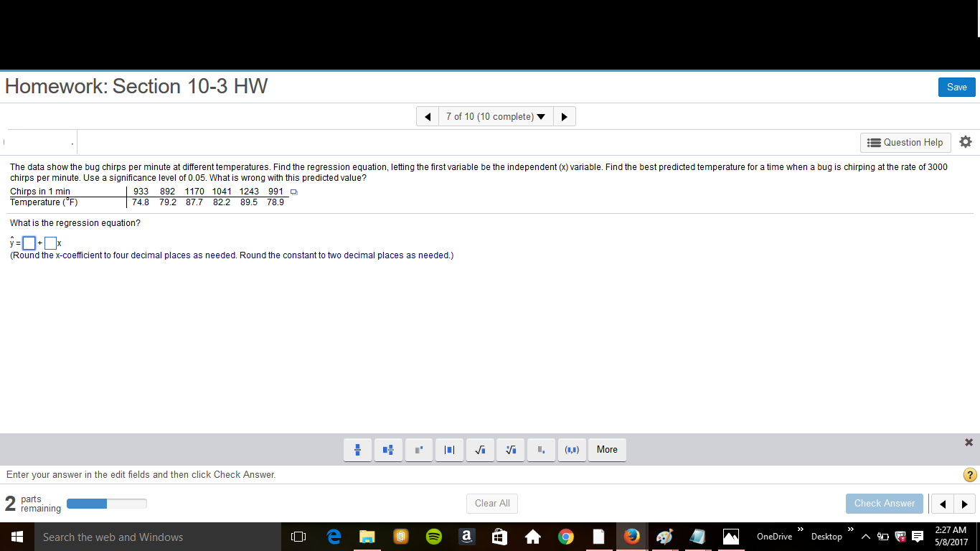Click the square root icon
The image size is (980, 551).
[x=480, y=450]
